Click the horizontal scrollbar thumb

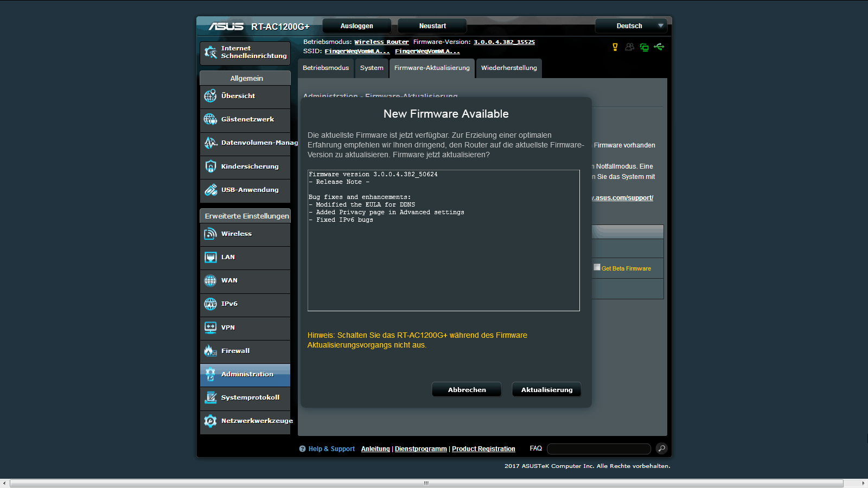[426, 483]
